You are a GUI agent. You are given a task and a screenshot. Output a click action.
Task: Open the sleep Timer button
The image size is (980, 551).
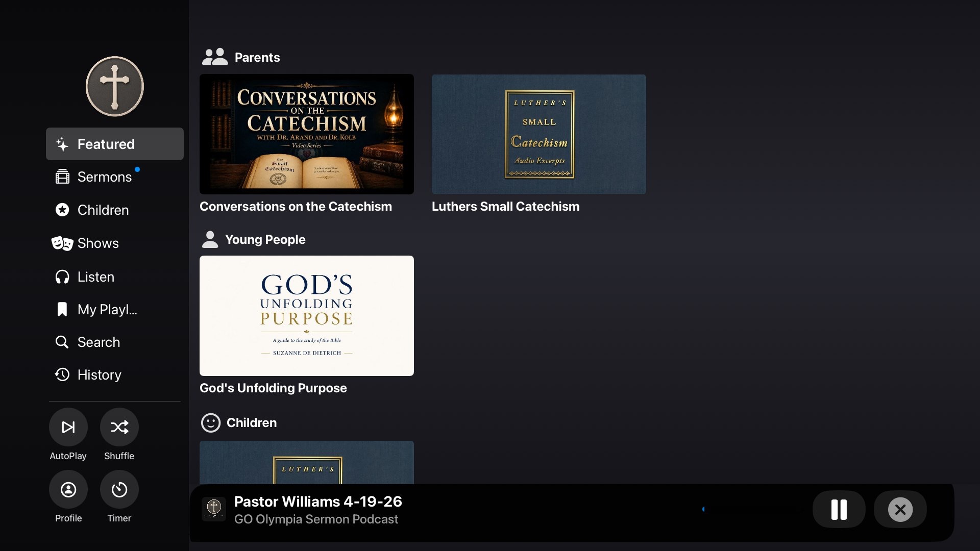tap(119, 489)
